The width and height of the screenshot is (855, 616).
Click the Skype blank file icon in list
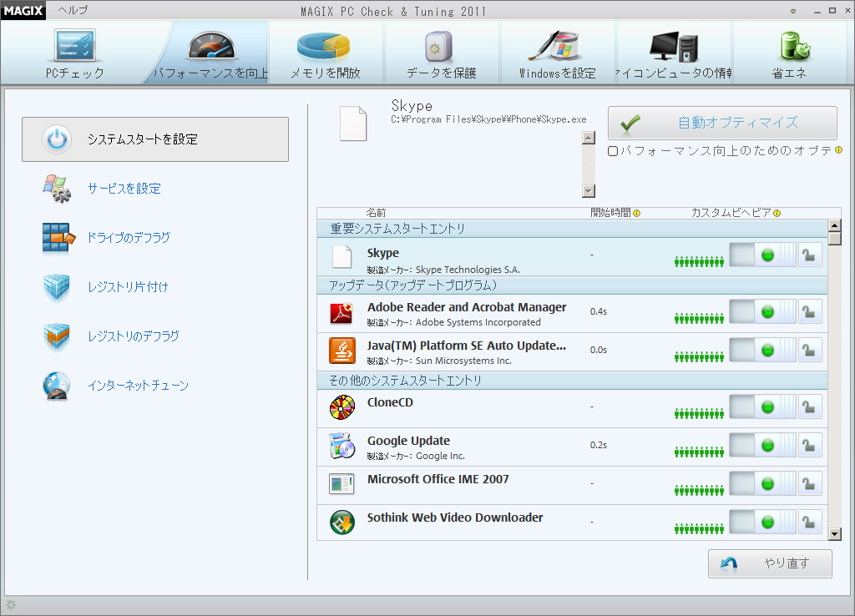341,256
